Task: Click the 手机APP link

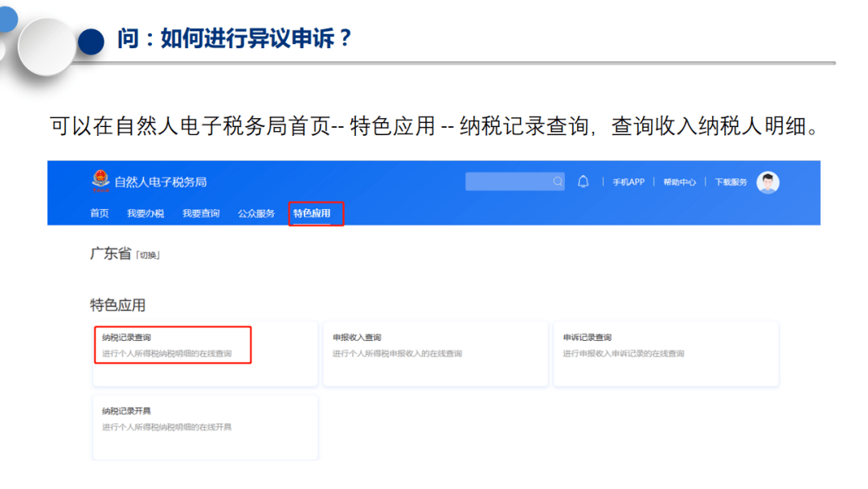Action: (x=628, y=182)
